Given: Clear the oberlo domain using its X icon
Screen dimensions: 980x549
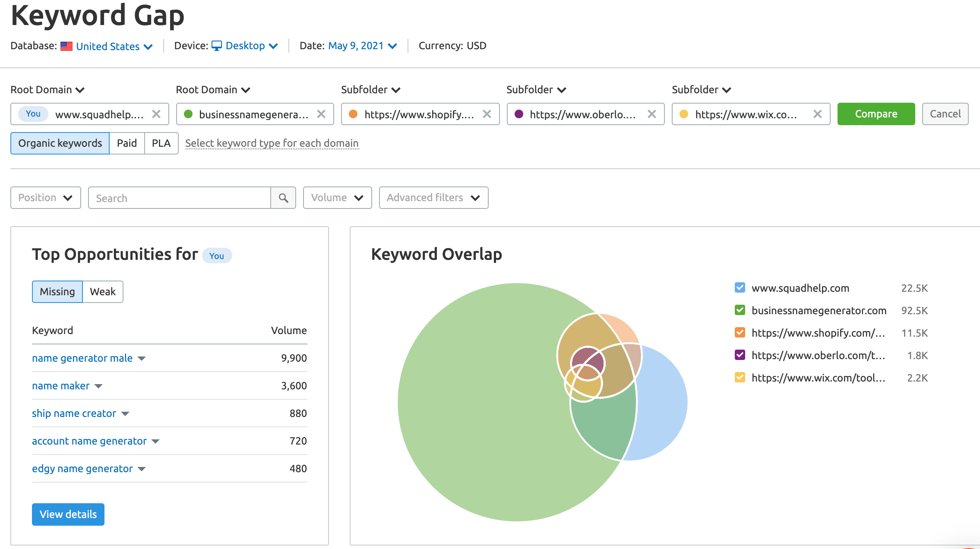Looking at the screenshot, I should point(652,114).
